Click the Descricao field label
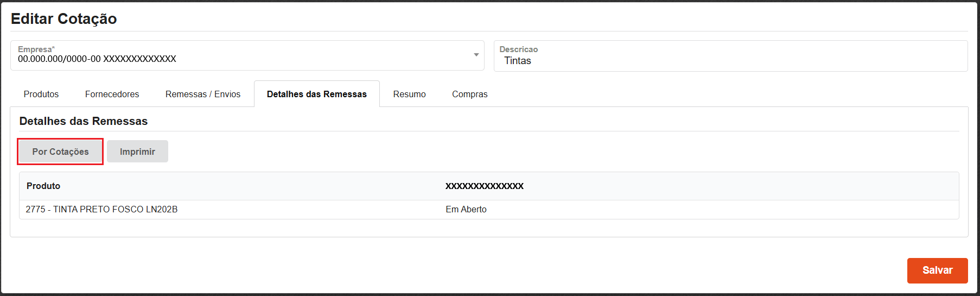 (518, 49)
